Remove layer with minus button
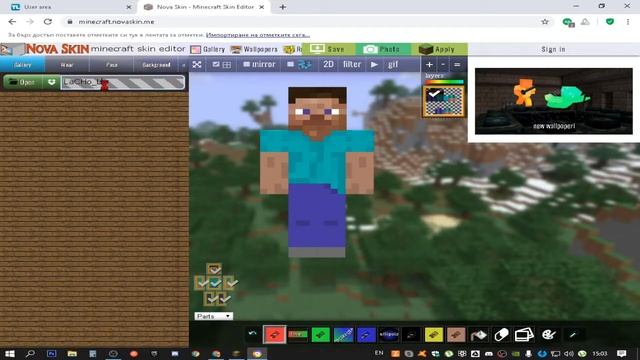This screenshot has height=360, width=640. (x=443, y=64)
